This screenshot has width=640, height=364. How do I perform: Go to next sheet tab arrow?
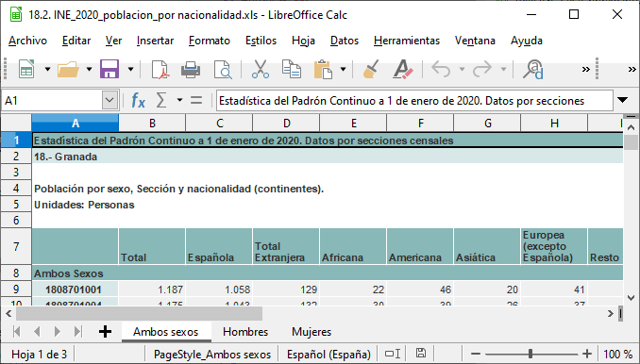58,332
